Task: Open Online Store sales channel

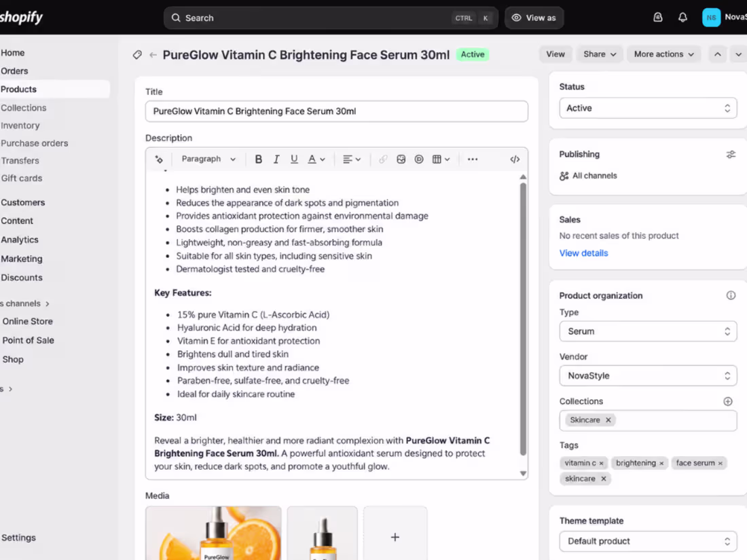Action: (28, 322)
